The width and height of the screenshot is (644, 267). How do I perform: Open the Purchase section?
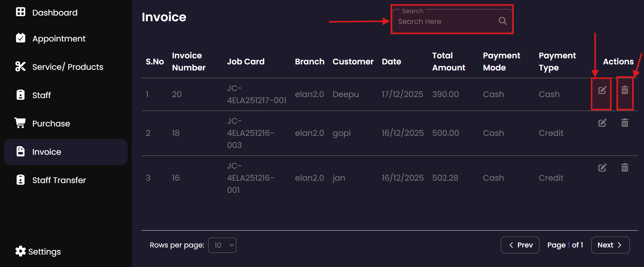pos(51,123)
